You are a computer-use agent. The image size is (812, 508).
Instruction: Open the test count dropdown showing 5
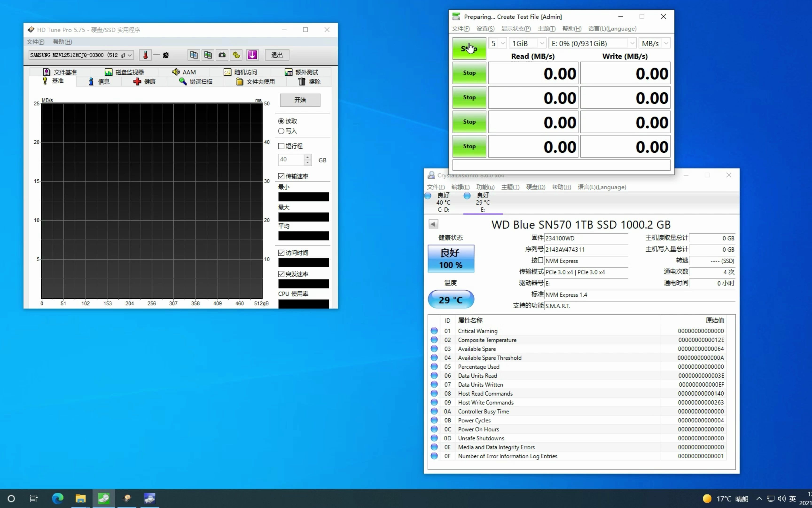tap(497, 43)
